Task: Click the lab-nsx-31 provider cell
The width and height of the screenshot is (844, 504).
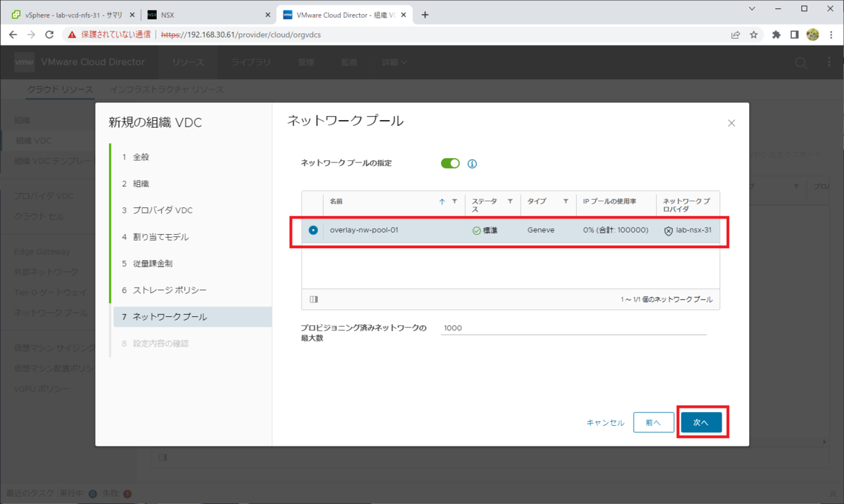Action: [x=688, y=230]
